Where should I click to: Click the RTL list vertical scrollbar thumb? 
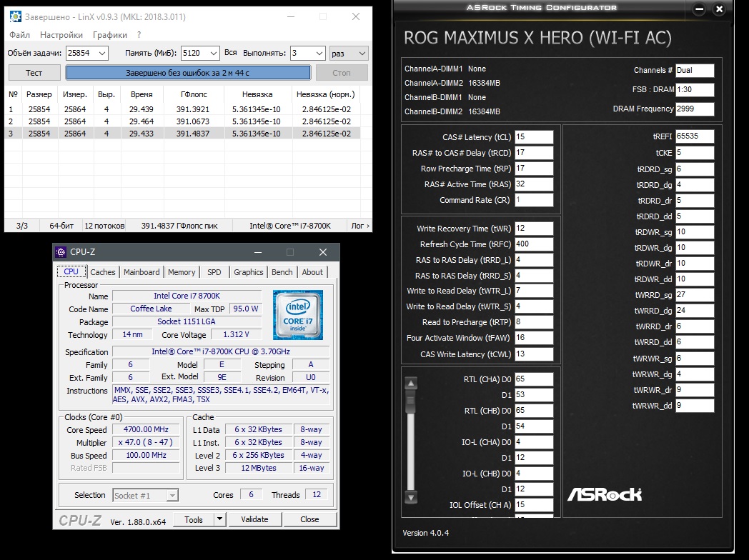coord(410,402)
